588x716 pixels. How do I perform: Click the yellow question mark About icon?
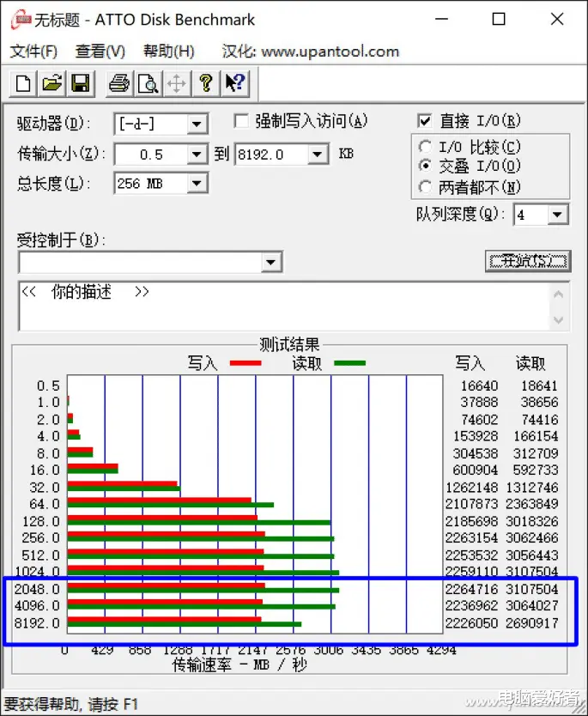point(206,83)
